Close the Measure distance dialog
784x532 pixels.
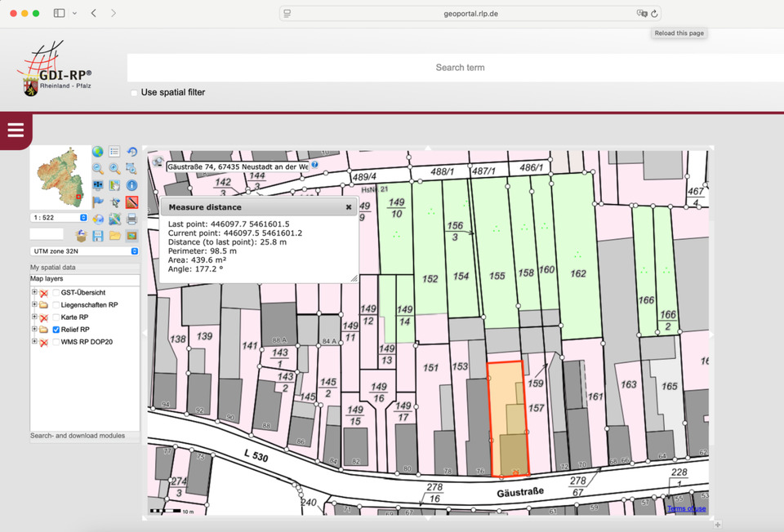click(349, 207)
